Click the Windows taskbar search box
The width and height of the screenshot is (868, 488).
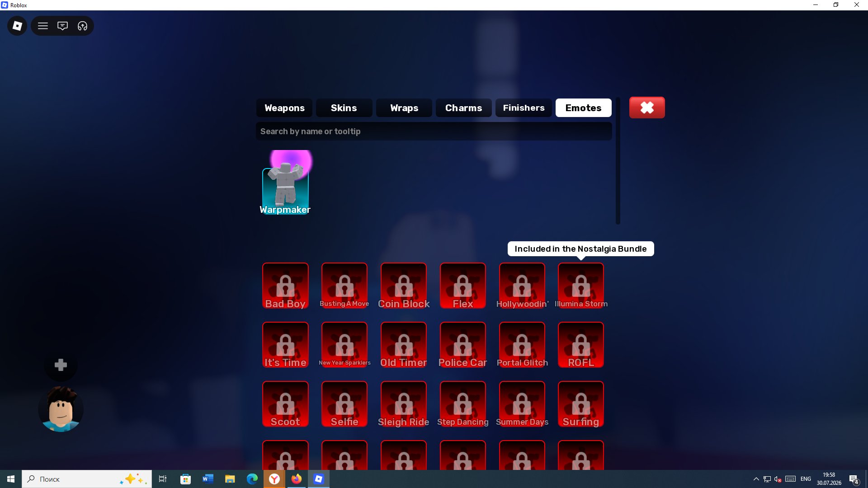pyautogui.click(x=87, y=479)
